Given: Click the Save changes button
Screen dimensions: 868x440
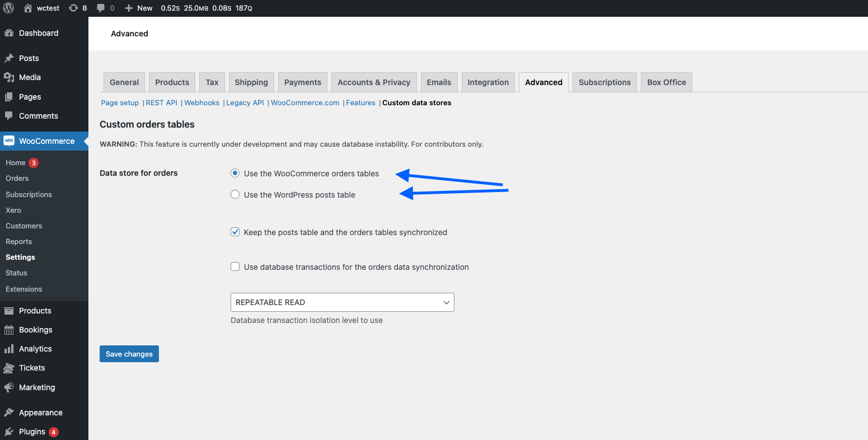Looking at the screenshot, I should [x=129, y=353].
